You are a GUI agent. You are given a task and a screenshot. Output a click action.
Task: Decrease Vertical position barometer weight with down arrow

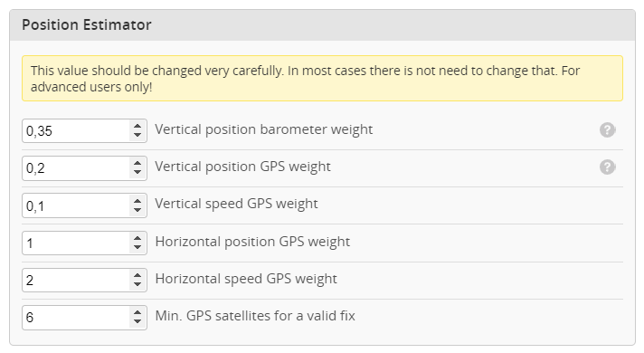point(137,136)
